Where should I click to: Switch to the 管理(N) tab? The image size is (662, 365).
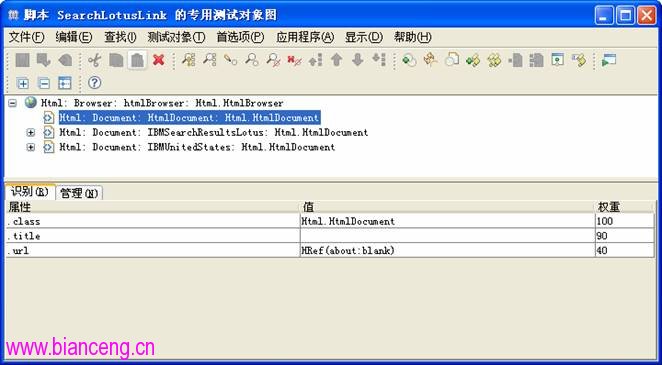(x=79, y=193)
